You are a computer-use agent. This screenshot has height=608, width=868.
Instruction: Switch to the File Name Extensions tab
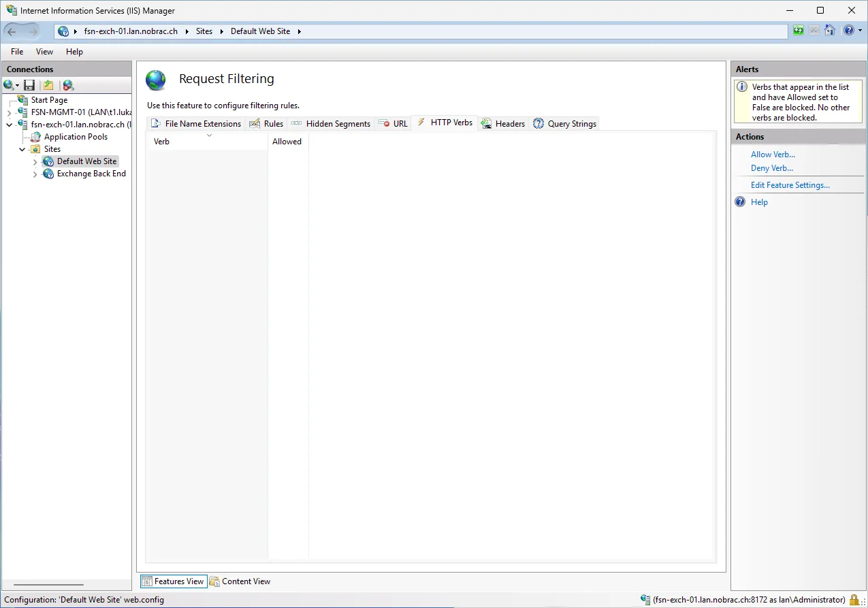196,123
